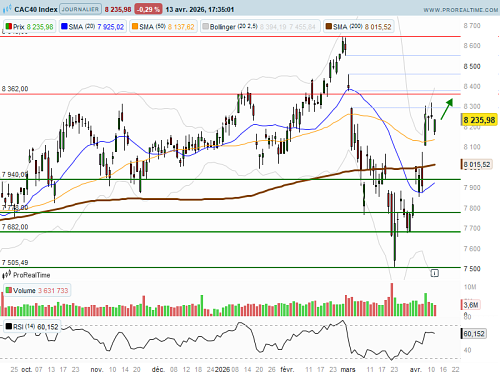The height and width of the screenshot is (375, 500).
Task: Click the Prix legend value 8 235,98
Action: click(x=40, y=27)
